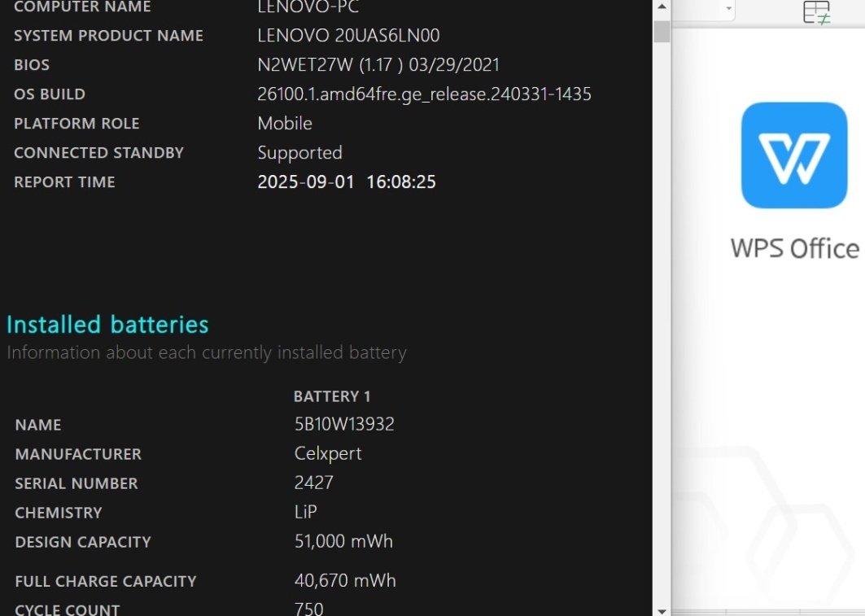Click the table compare icon in WPS window
Image resolution: width=865 pixels, height=616 pixels.
click(816, 12)
